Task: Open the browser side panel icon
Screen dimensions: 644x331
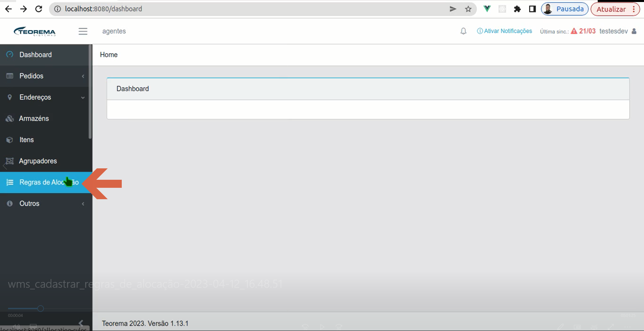Action: pos(532,9)
